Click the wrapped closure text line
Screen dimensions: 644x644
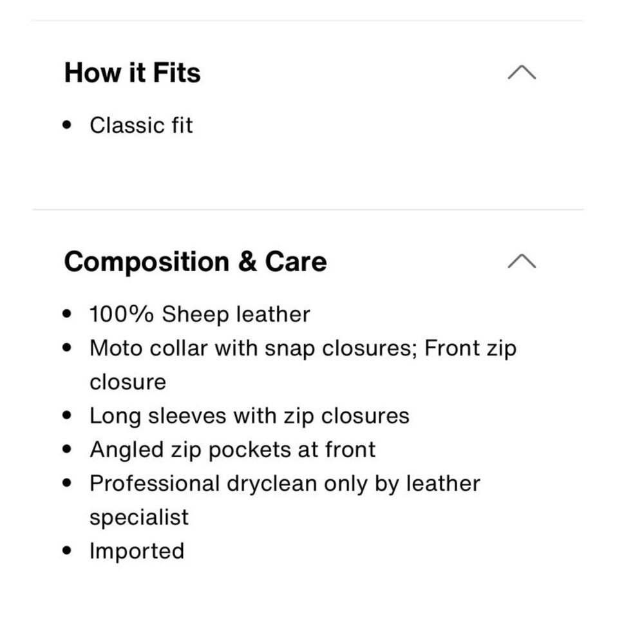coord(128,382)
